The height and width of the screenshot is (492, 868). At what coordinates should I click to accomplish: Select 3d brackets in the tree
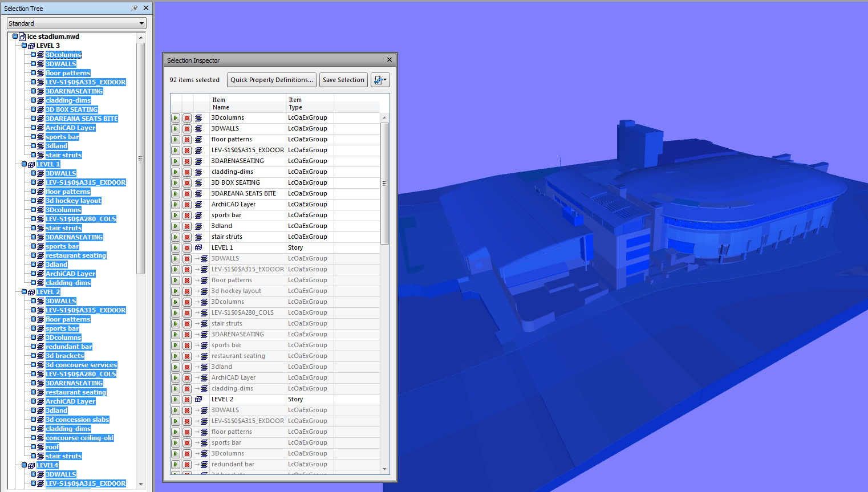click(65, 356)
